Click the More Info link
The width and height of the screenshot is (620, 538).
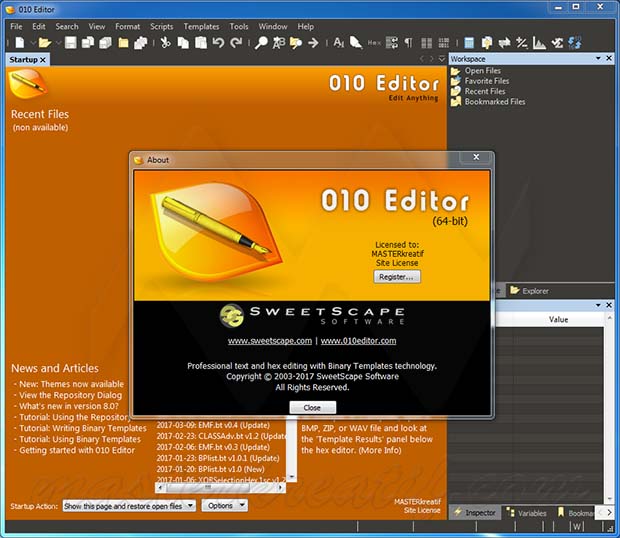click(x=380, y=450)
